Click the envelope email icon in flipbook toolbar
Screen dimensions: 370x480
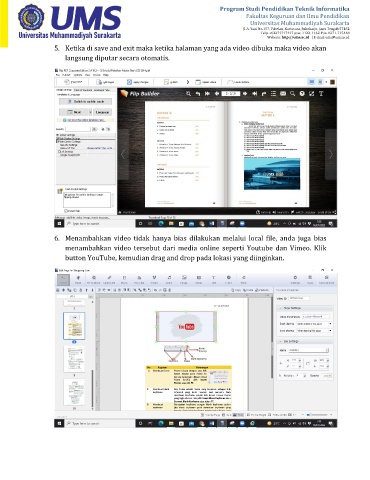pos(283,94)
